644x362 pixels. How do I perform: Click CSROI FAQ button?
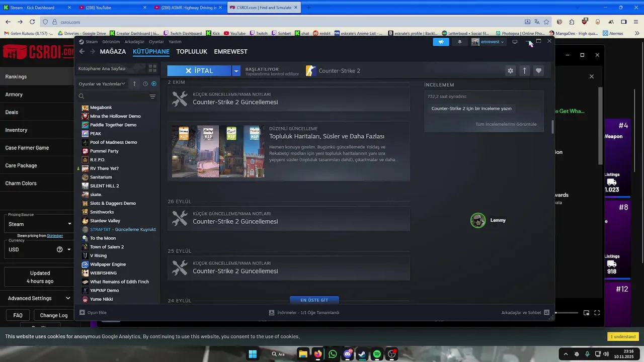pyautogui.click(x=18, y=315)
